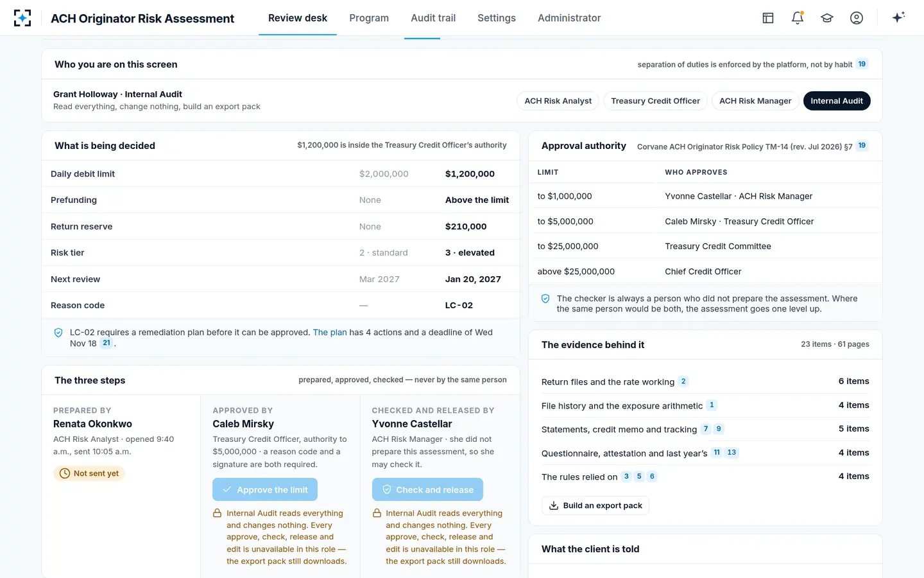Open reference 7 on Statements row

706,429
